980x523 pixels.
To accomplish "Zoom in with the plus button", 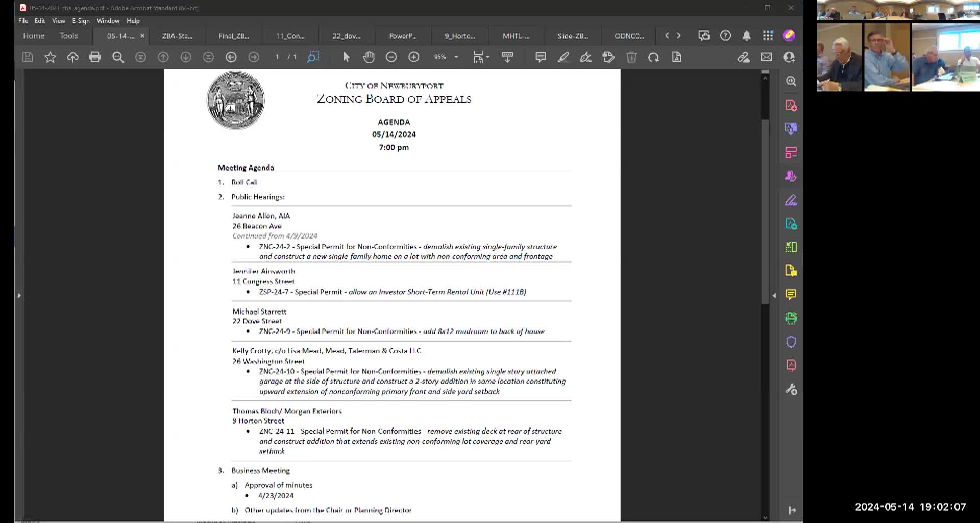I will click(413, 57).
